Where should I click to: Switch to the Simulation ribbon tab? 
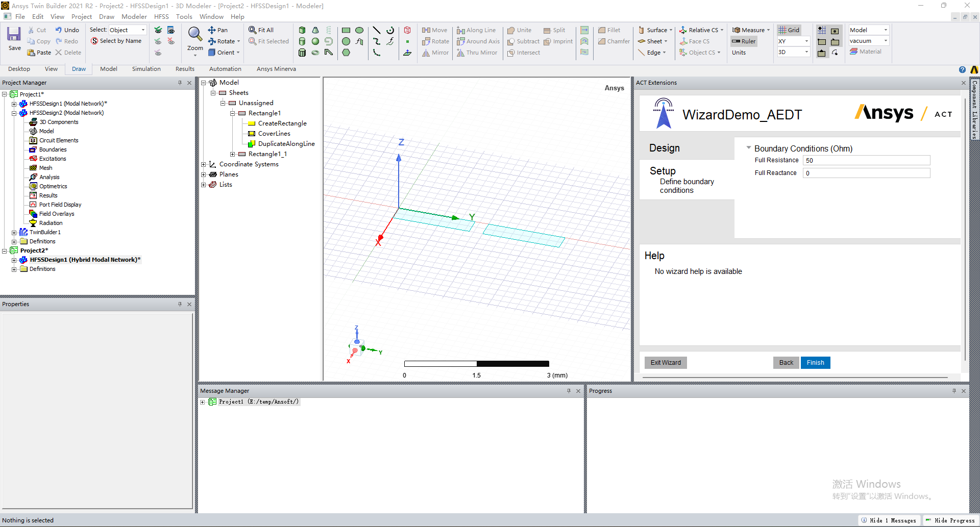coord(146,69)
